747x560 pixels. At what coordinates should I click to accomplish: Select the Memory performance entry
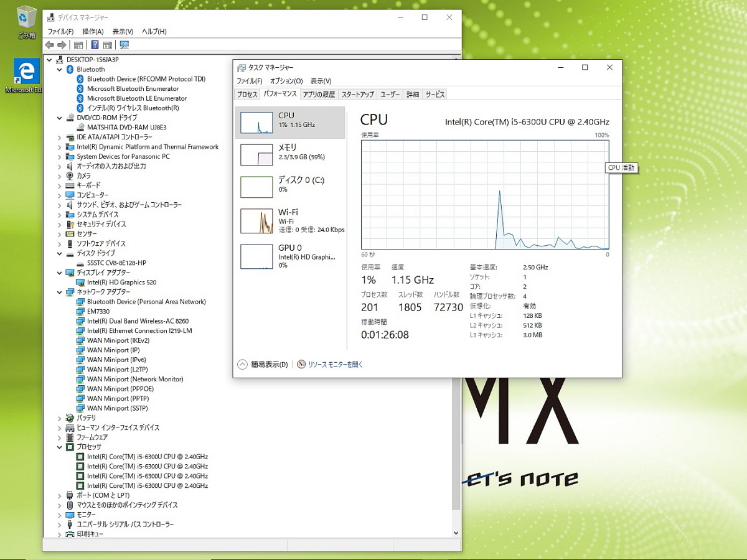[290, 154]
